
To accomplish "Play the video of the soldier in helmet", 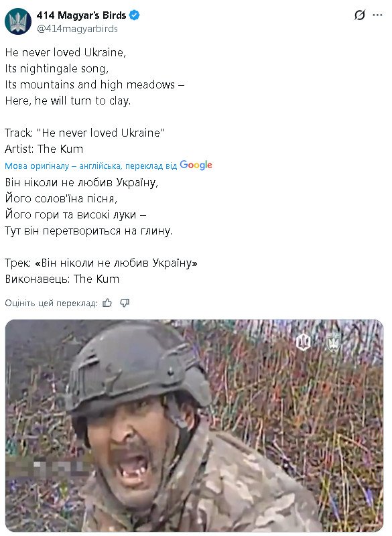I will click(x=194, y=425).
